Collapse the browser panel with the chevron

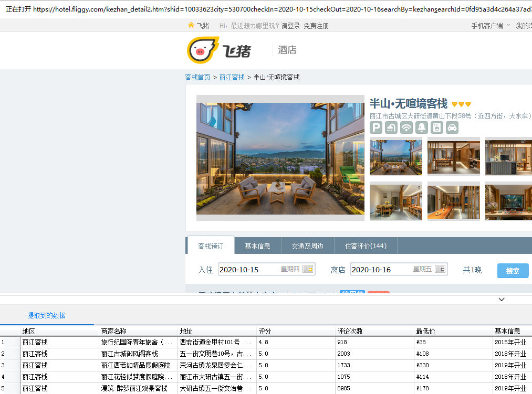tap(502, 300)
